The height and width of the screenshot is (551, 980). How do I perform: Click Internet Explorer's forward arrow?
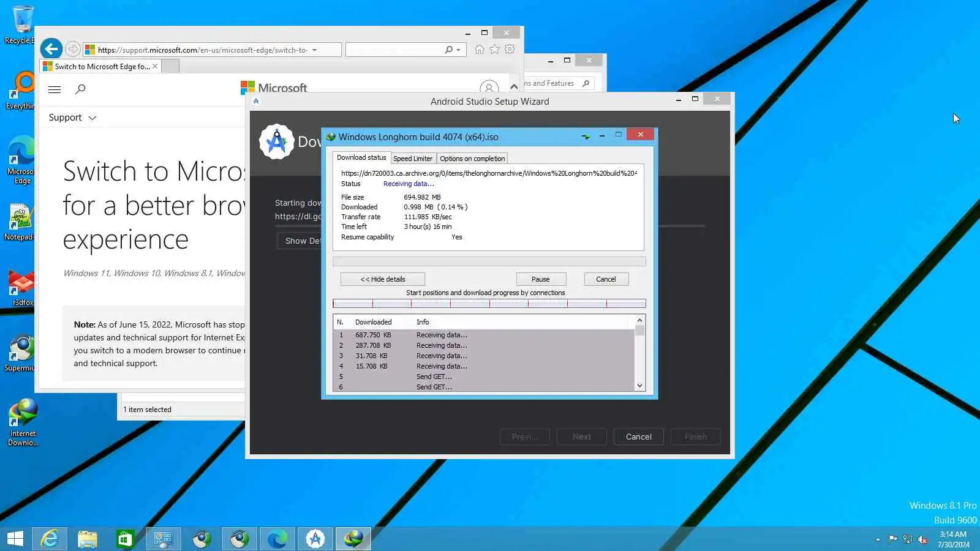[73, 49]
